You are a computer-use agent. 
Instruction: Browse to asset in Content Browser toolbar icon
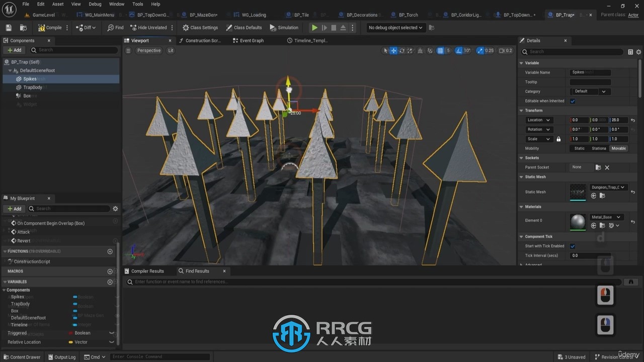click(x=23, y=28)
